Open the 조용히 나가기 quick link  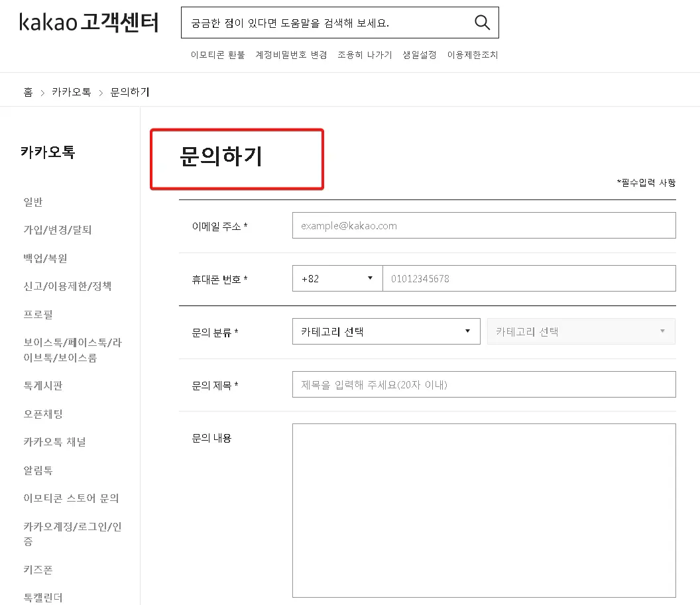(365, 55)
